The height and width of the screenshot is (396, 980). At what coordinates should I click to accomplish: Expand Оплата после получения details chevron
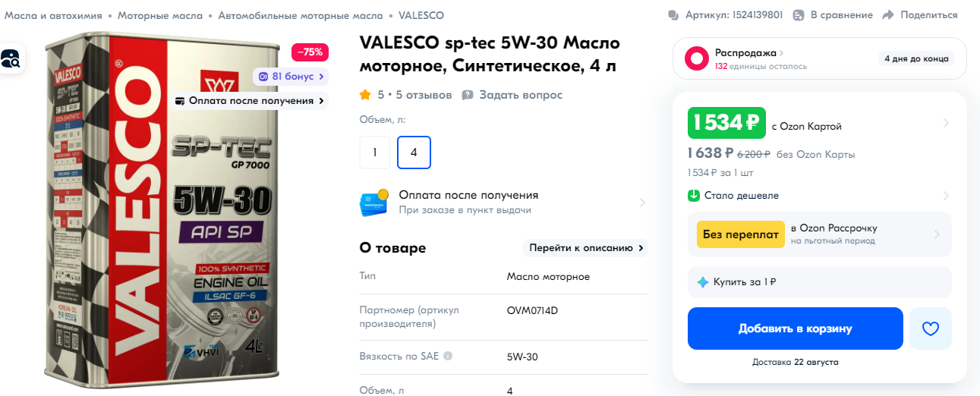pyautogui.click(x=642, y=203)
